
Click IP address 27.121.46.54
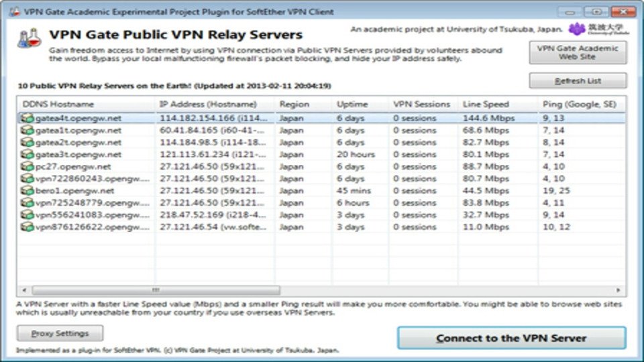[189, 227]
